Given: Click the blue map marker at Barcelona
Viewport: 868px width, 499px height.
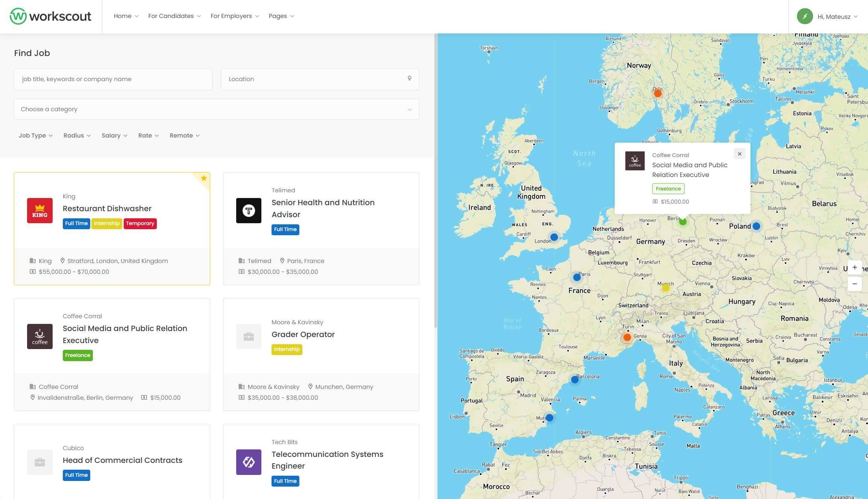Looking at the screenshot, I should (575, 380).
